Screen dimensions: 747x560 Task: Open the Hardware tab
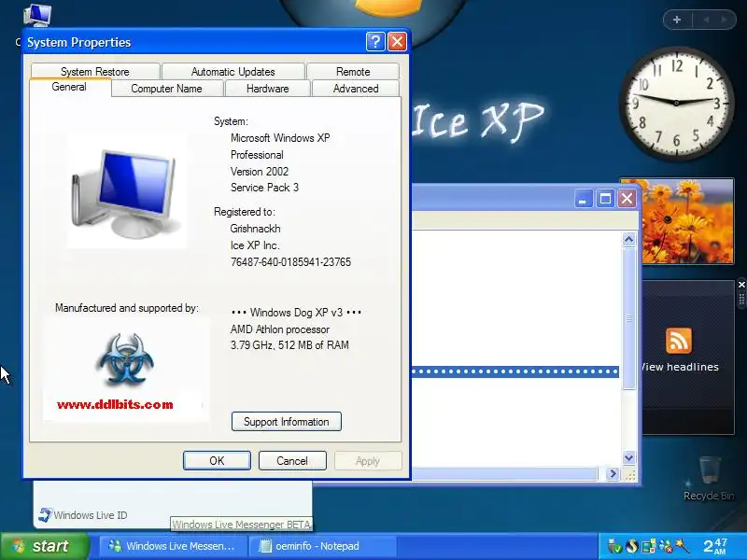click(x=267, y=89)
